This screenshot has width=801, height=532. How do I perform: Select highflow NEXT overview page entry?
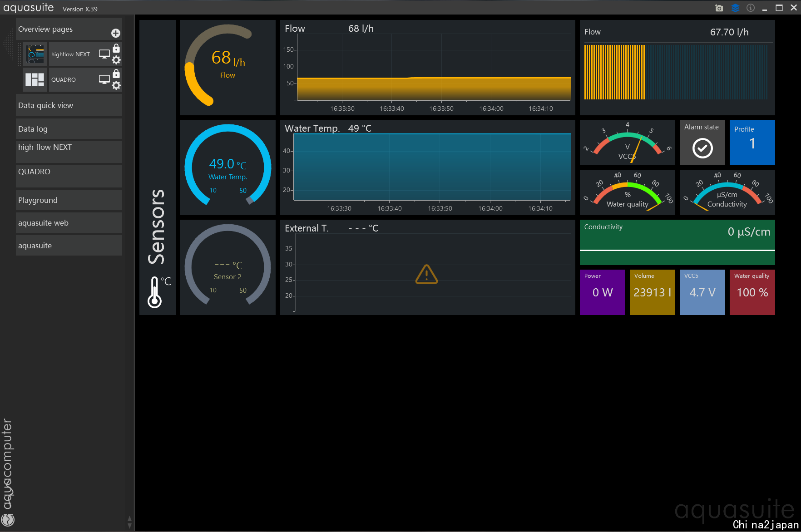(x=70, y=54)
